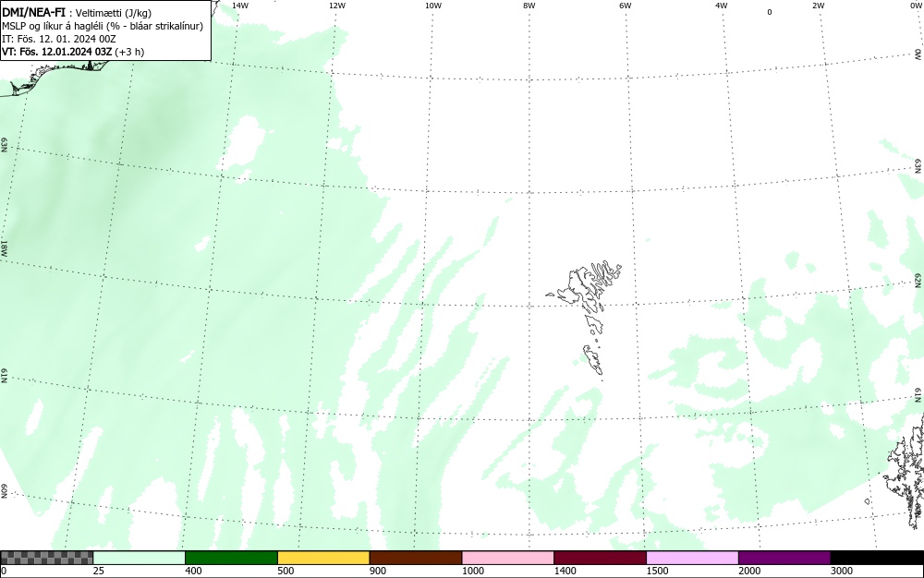Click the "VT: Fös. 12.01.2024 03Z" valid time line
The width and height of the screenshot is (924, 578).
(x=73, y=51)
